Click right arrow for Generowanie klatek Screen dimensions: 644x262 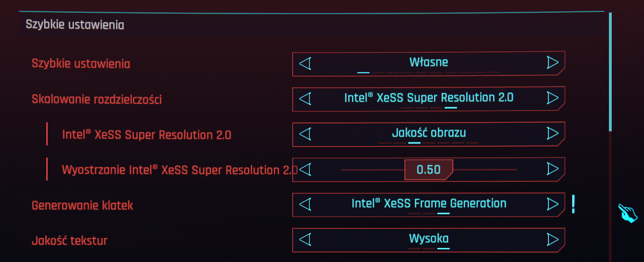(552, 204)
